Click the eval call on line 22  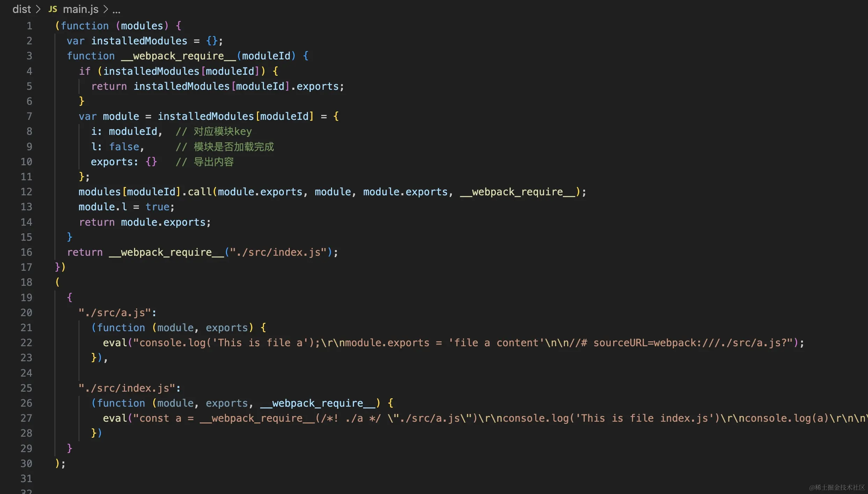coord(115,343)
